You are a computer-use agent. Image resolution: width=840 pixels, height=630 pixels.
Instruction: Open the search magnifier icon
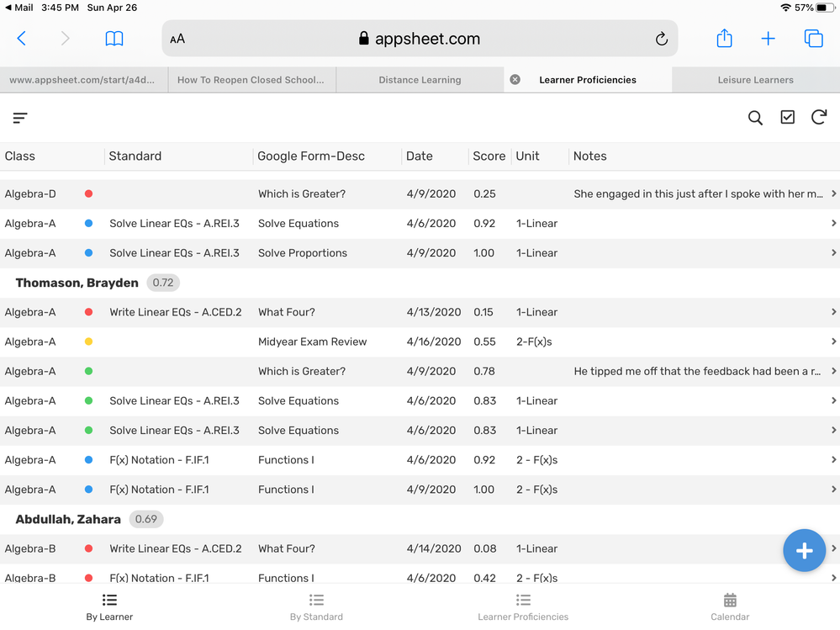[x=755, y=118]
